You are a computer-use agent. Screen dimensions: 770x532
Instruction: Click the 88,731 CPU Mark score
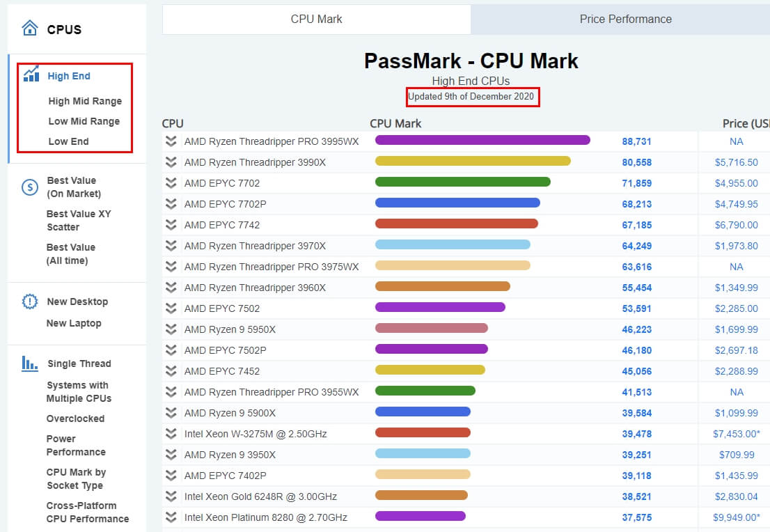[x=636, y=141]
